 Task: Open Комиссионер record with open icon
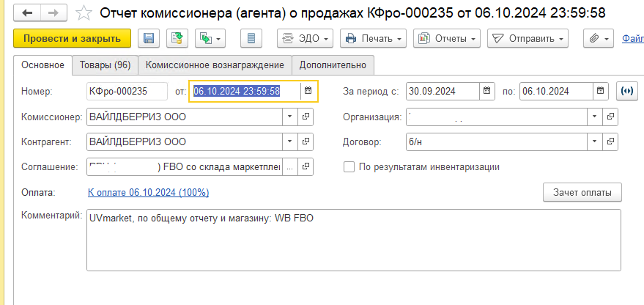click(x=306, y=117)
